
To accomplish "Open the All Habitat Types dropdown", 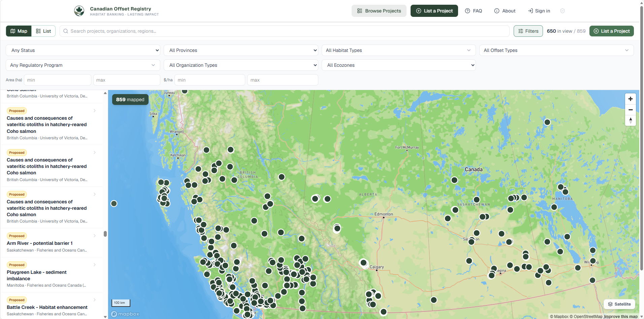I will [398, 50].
